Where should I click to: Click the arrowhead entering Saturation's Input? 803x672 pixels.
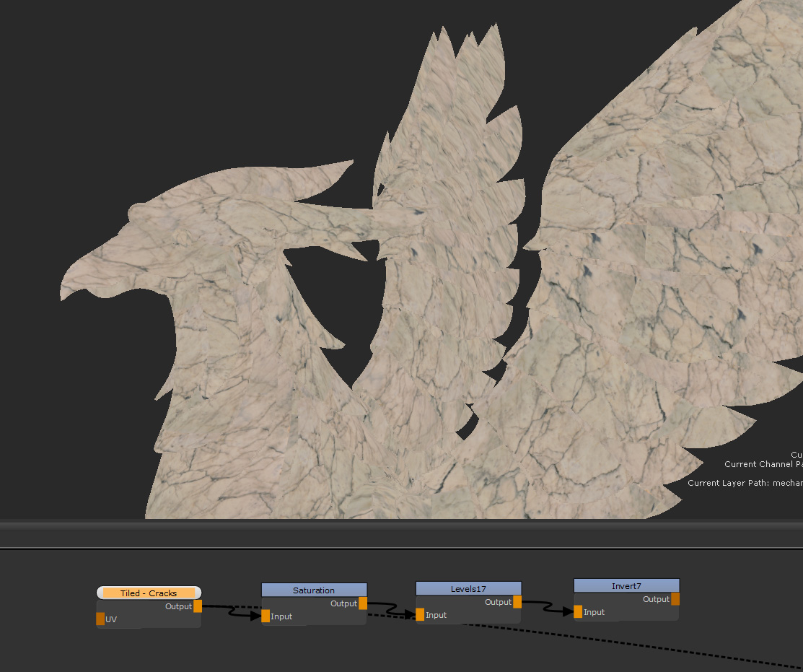254,616
